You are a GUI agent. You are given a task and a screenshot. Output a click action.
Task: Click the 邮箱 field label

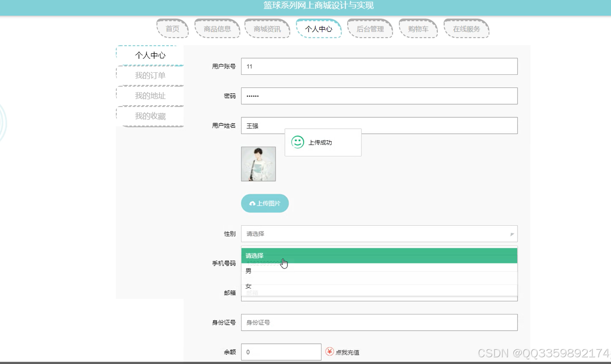click(230, 293)
